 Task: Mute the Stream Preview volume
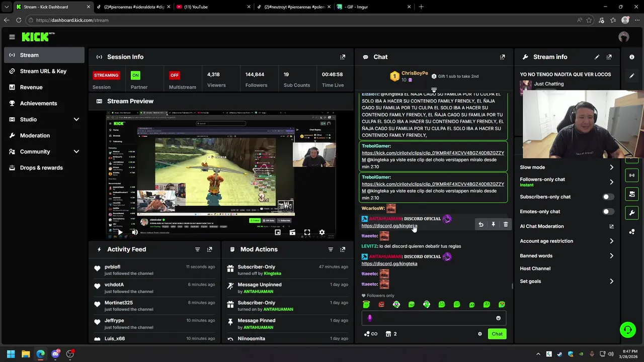pos(135,232)
